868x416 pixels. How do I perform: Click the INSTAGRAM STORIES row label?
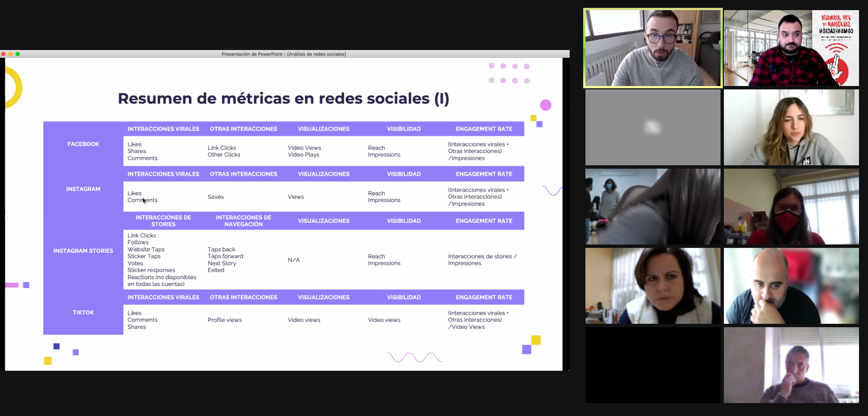(x=83, y=251)
